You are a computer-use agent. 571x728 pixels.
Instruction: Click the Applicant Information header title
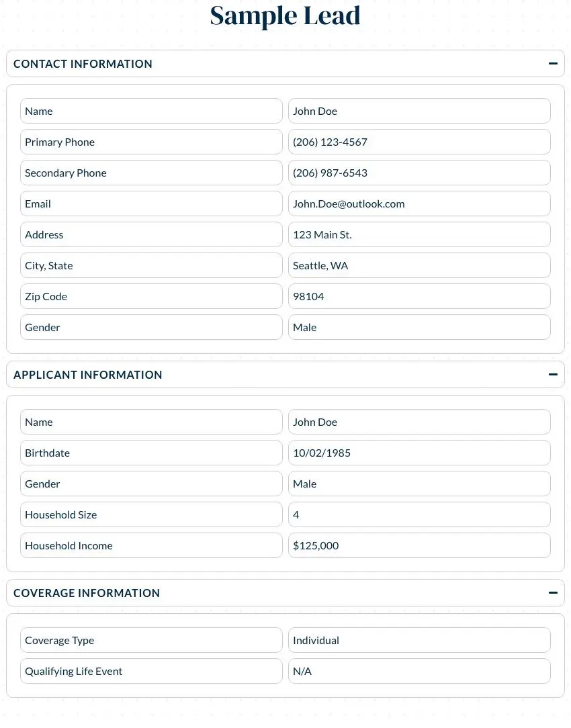[x=88, y=375]
